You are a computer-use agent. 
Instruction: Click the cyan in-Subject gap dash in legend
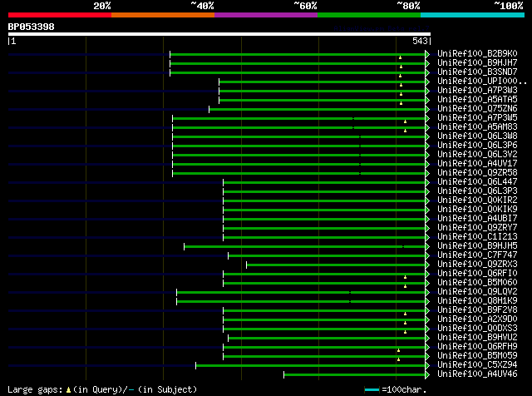tap(131, 390)
